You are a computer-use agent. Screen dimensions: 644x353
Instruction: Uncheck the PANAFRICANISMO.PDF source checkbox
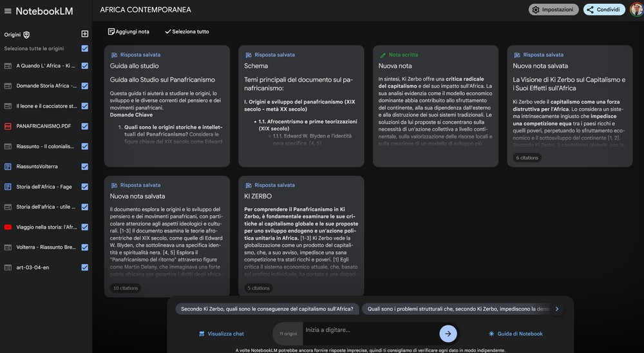85,126
